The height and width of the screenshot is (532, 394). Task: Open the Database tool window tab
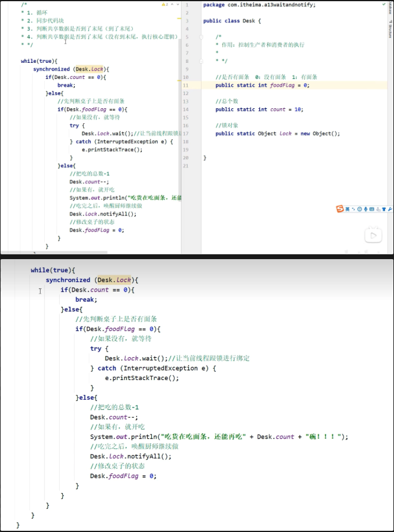point(390,7)
